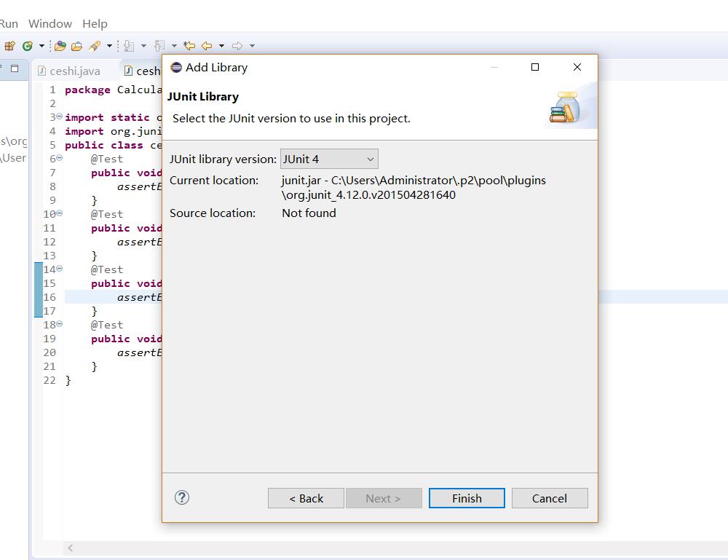Click the Back button in dialog
Viewport: 728px width, 560px height.
point(306,498)
